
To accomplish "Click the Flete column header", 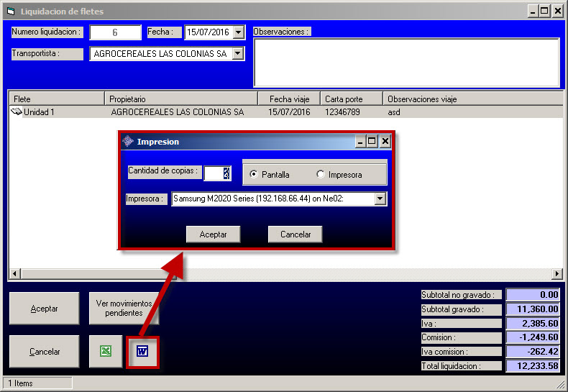I will tap(56, 99).
